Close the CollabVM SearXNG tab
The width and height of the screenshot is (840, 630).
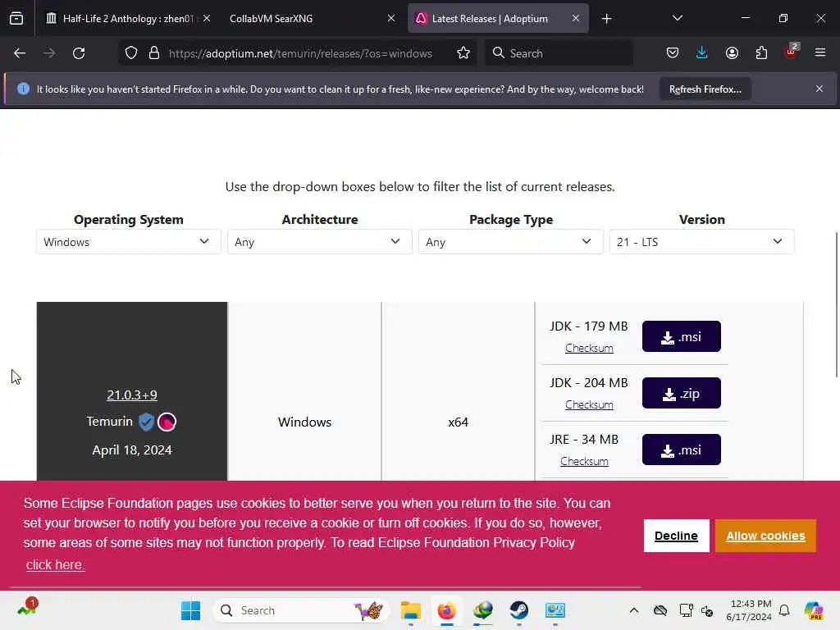(x=391, y=18)
